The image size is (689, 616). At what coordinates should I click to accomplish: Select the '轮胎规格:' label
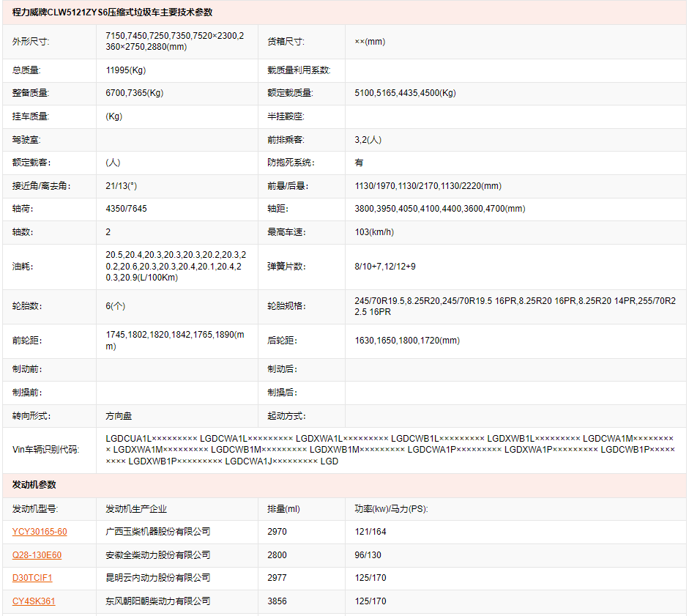click(286, 306)
